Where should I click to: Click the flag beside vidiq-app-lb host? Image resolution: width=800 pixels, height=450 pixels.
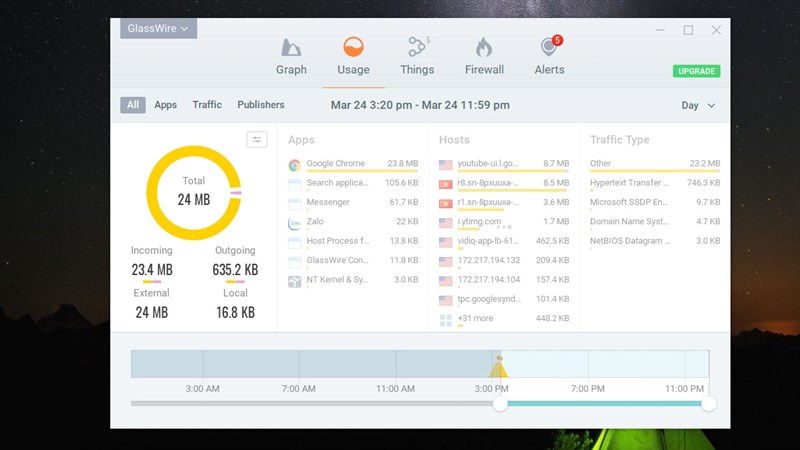445,242
